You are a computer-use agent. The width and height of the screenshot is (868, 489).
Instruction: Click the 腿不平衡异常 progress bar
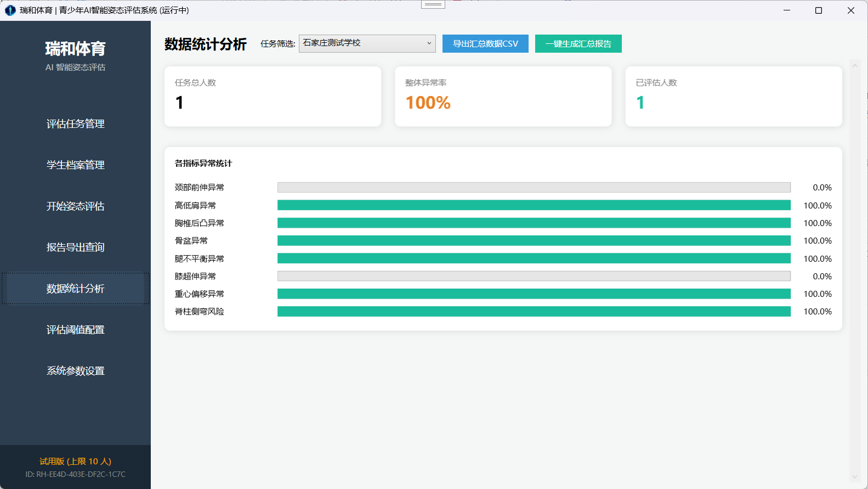coord(534,258)
